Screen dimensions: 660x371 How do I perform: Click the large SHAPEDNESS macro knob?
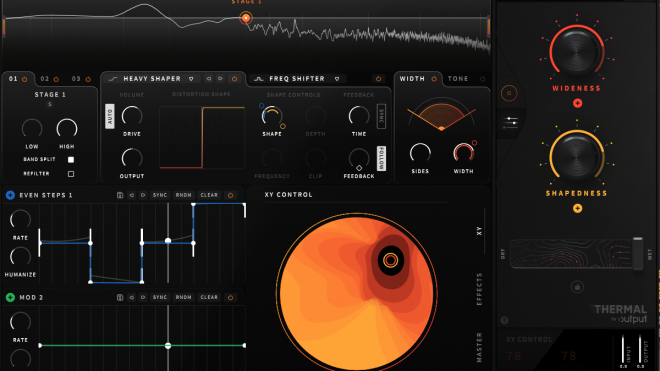[577, 157]
